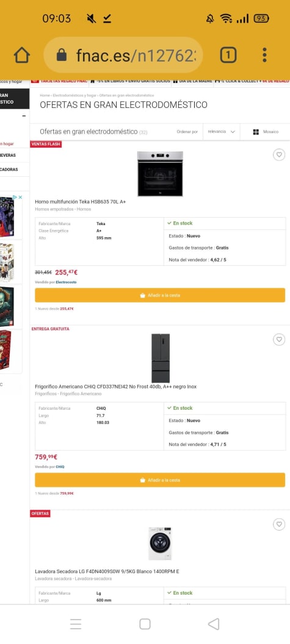Tap the Android back navigation triangle

(214, 624)
